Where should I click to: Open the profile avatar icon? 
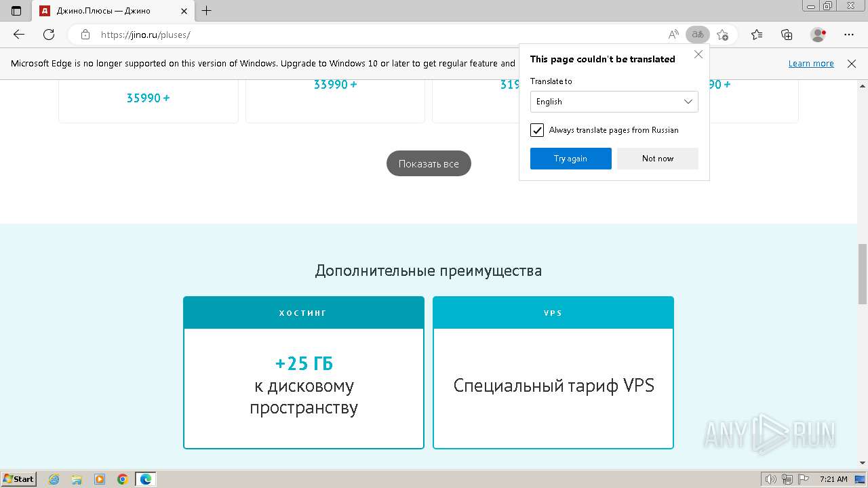click(818, 35)
